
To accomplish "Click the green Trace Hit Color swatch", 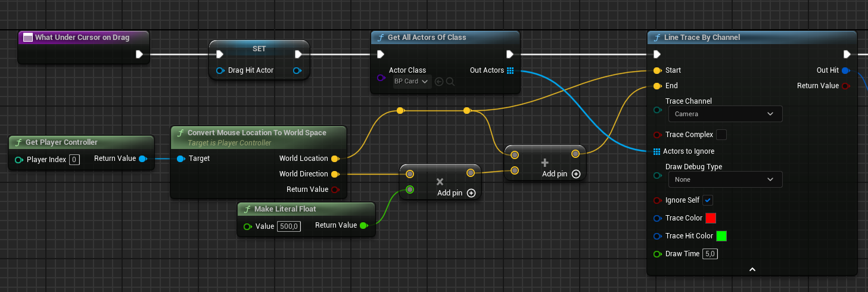I will tap(721, 236).
